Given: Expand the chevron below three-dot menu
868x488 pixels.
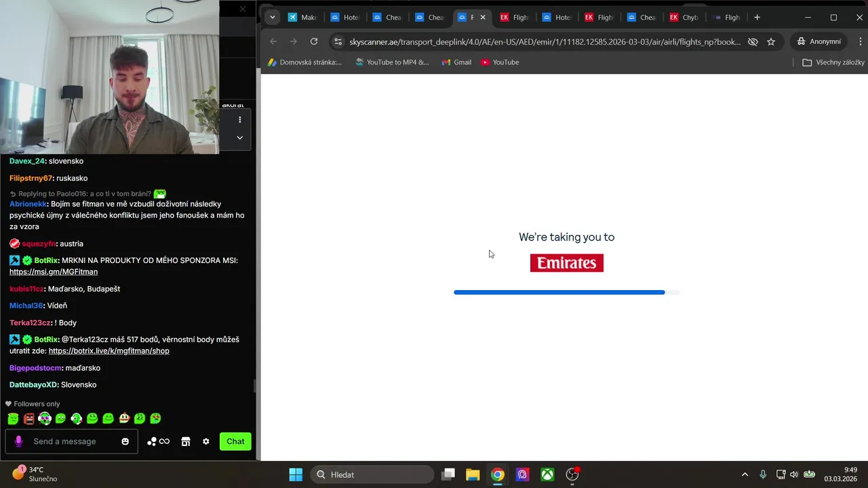Looking at the screenshot, I should tap(239, 138).
